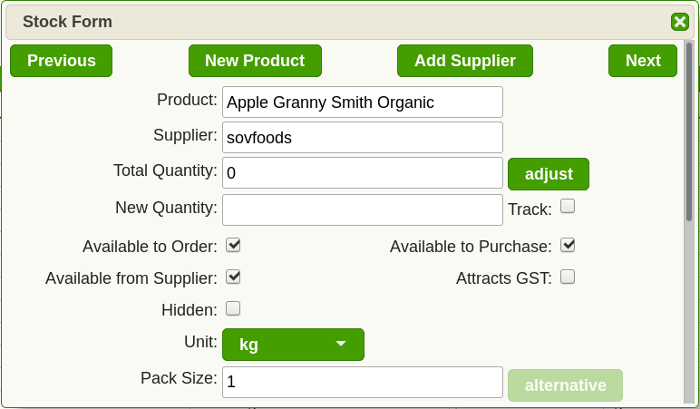
Task: Click the adjust quantity button
Action: point(548,174)
